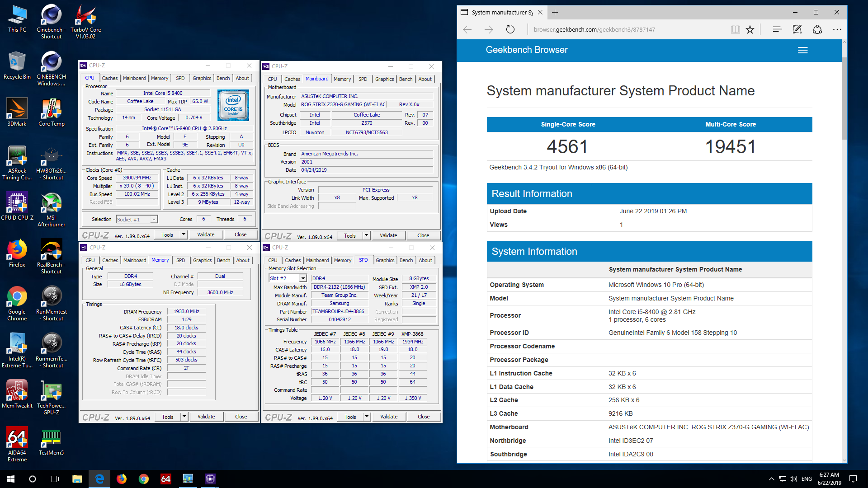The height and width of the screenshot is (488, 868).
Task: Open Edge settings and more ellipsis
Action: point(837,29)
